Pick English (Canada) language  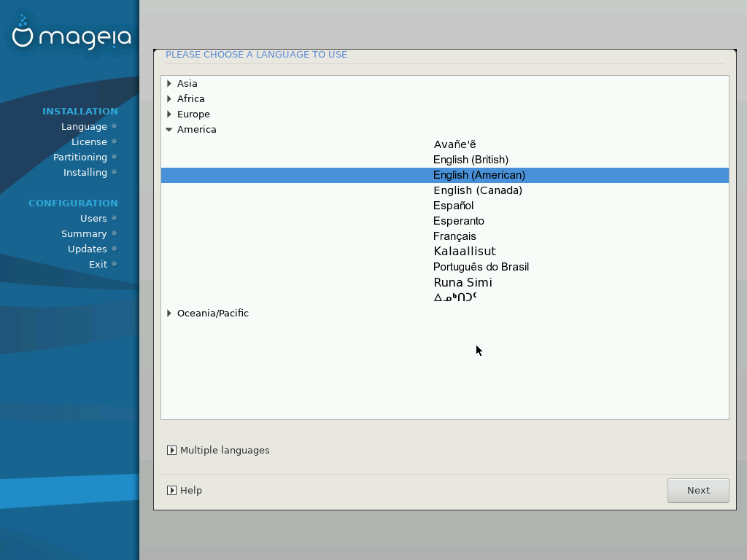(x=477, y=190)
